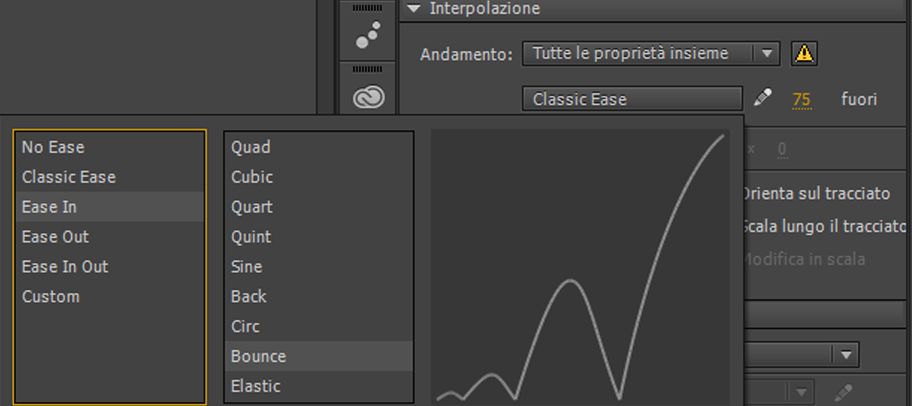
Task: Click the Classic Ease effect button
Action: [x=632, y=99]
